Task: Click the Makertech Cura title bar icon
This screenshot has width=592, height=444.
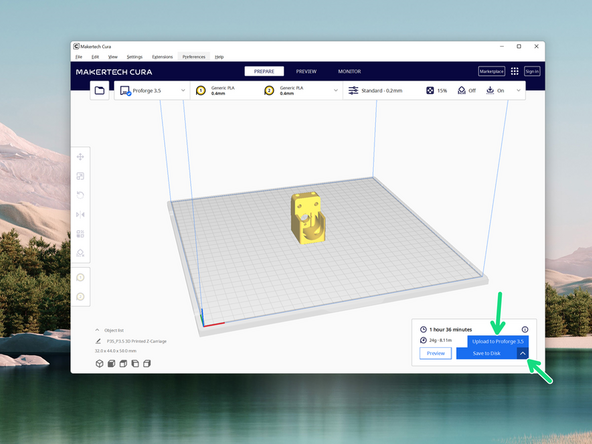Action: [x=76, y=46]
